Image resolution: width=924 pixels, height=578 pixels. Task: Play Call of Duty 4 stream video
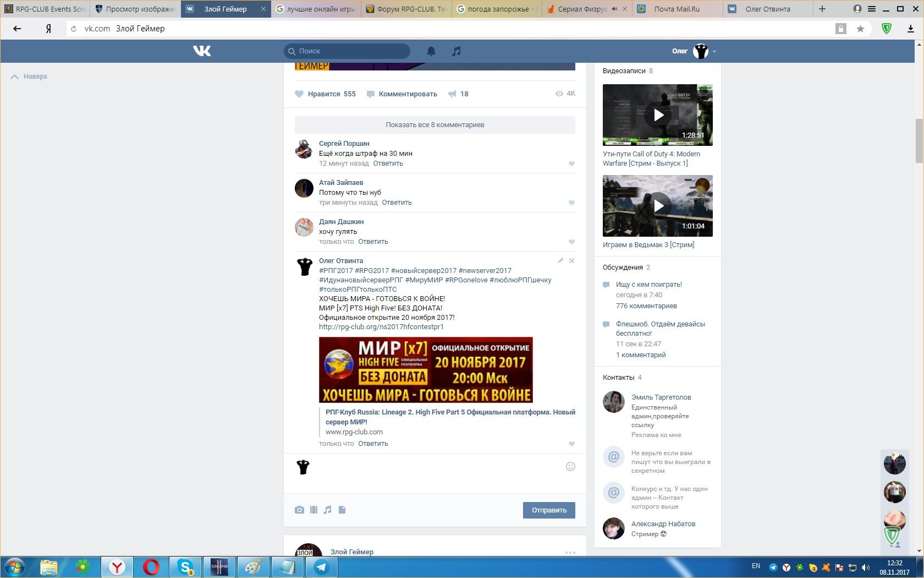click(658, 115)
